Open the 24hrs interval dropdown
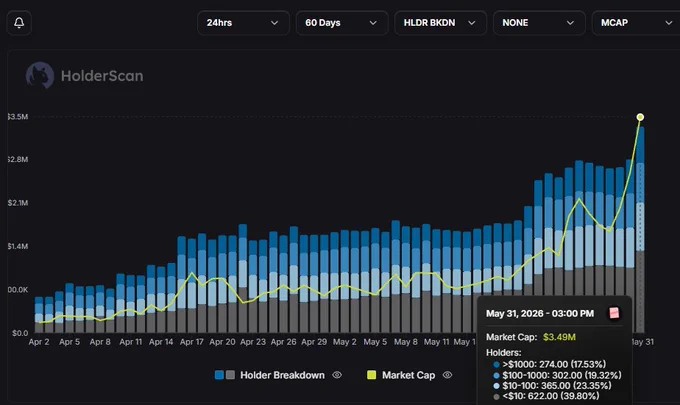The width and height of the screenshot is (680, 405). click(x=243, y=23)
